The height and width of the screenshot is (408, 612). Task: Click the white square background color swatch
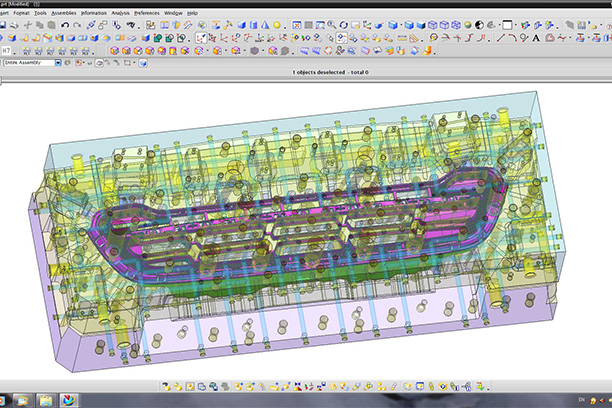coord(508,24)
